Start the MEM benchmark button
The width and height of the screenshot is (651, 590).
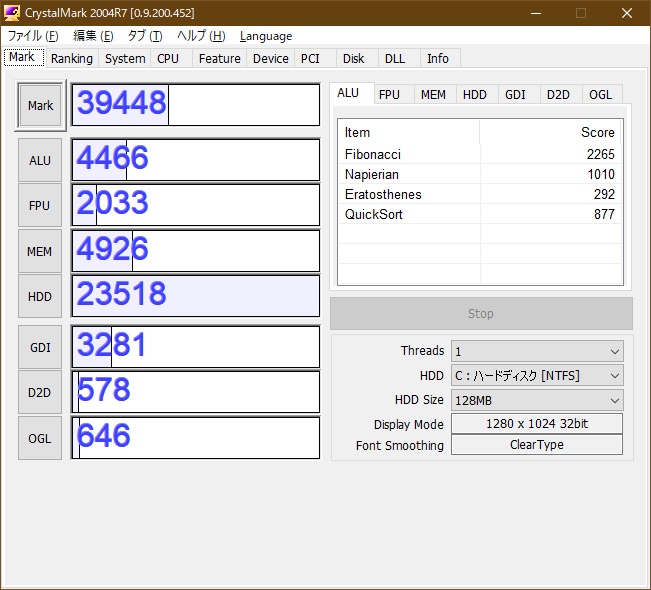pos(40,251)
